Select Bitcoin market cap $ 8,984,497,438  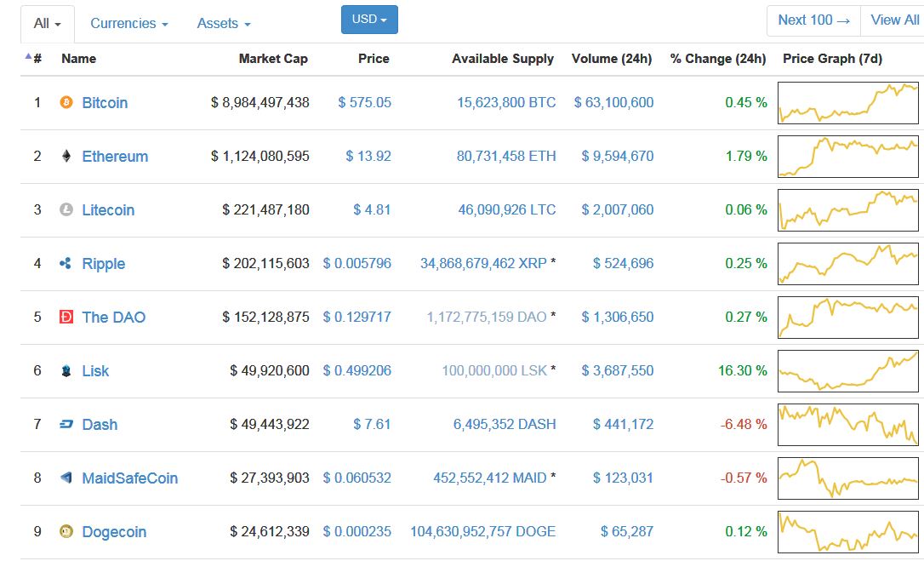[260, 103]
